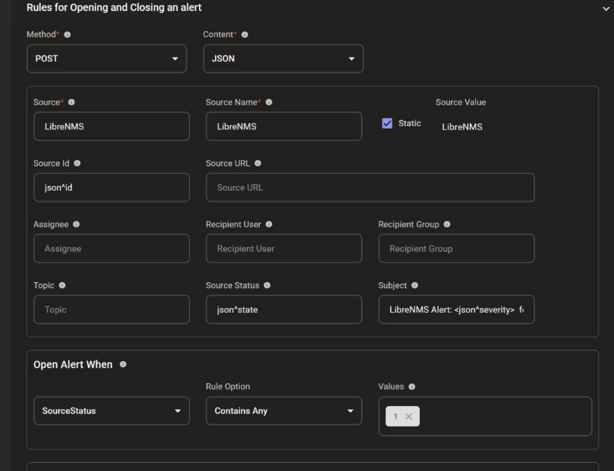Click the Topic input field
Viewport: 614px width, 471px height.
(111, 310)
